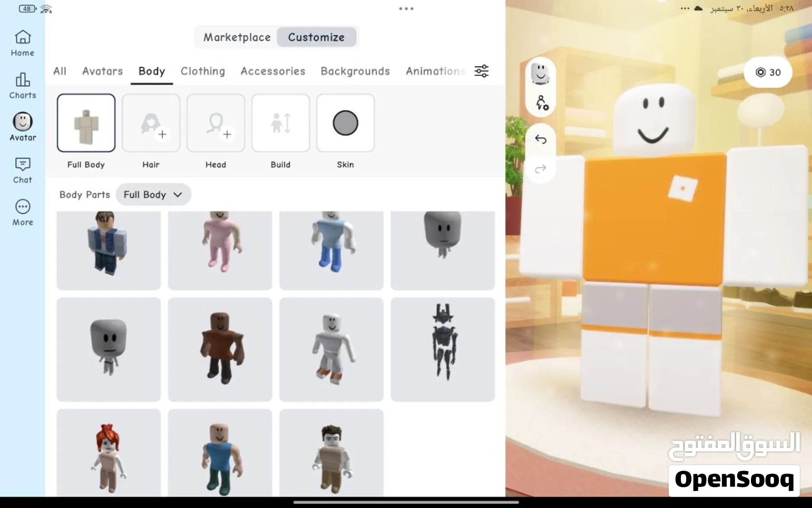812x508 pixels.
Task: Open the Avatars tab
Action: point(102,71)
